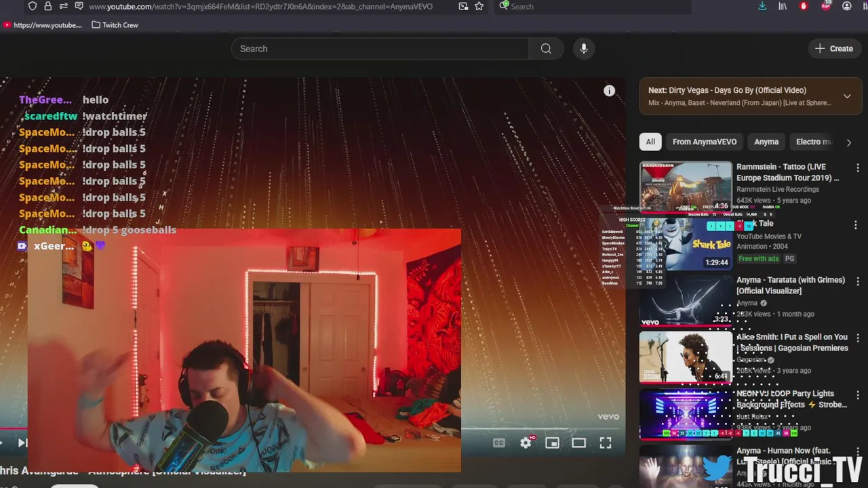Viewport: 868px width, 488px height.
Task: Open Anyma Taratata with Grimes title
Action: (791, 285)
